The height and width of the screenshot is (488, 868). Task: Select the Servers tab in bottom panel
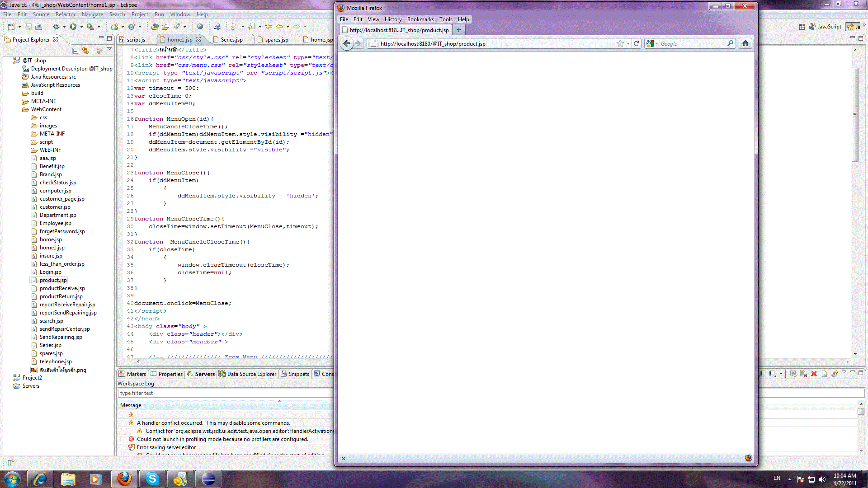coord(204,374)
